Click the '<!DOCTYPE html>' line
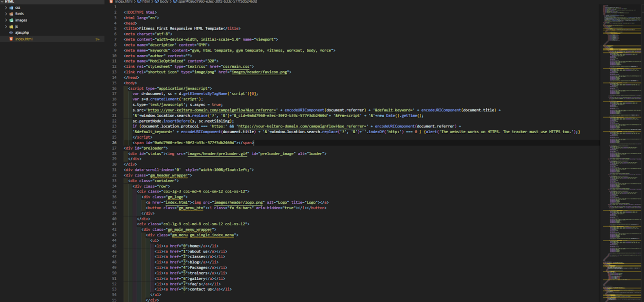Screen dimensions: 644x302 pos(140,12)
